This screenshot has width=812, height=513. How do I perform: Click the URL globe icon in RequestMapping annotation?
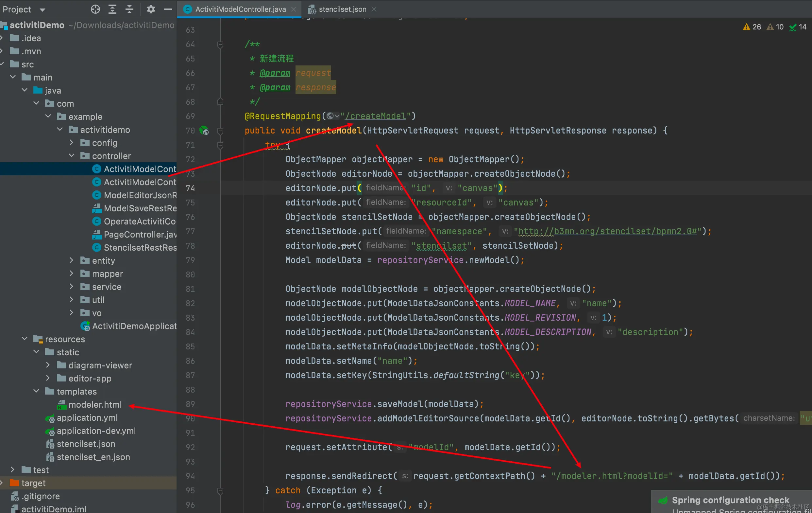330,116
